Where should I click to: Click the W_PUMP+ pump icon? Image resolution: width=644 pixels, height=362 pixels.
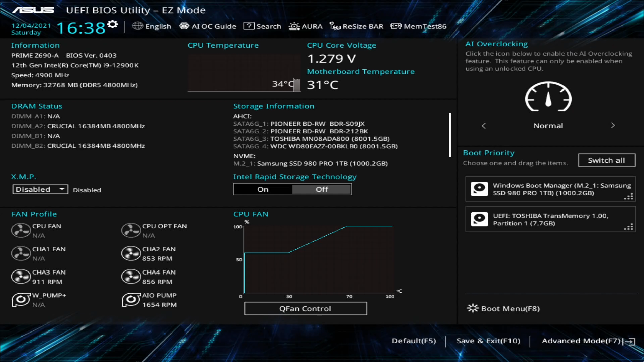tap(21, 300)
